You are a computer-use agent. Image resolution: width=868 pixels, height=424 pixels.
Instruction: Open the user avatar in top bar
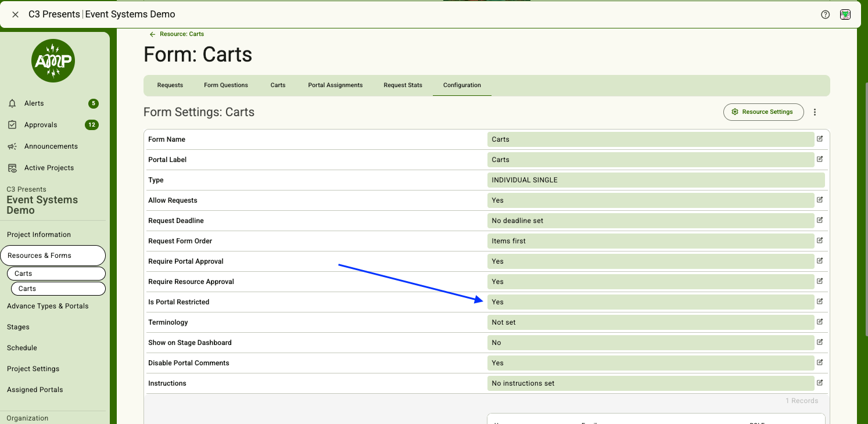coord(845,15)
